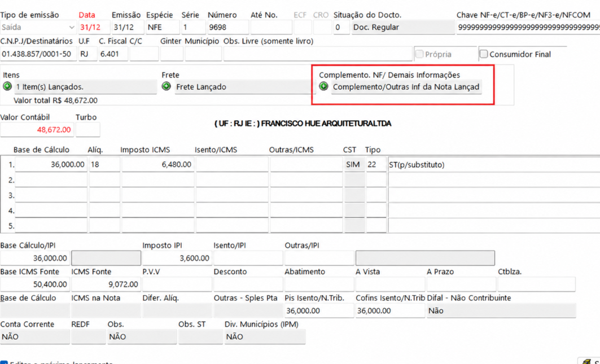This screenshot has height=364, width=600.
Task: Select the Doc. Regular description field
Action: coord(403,28)
